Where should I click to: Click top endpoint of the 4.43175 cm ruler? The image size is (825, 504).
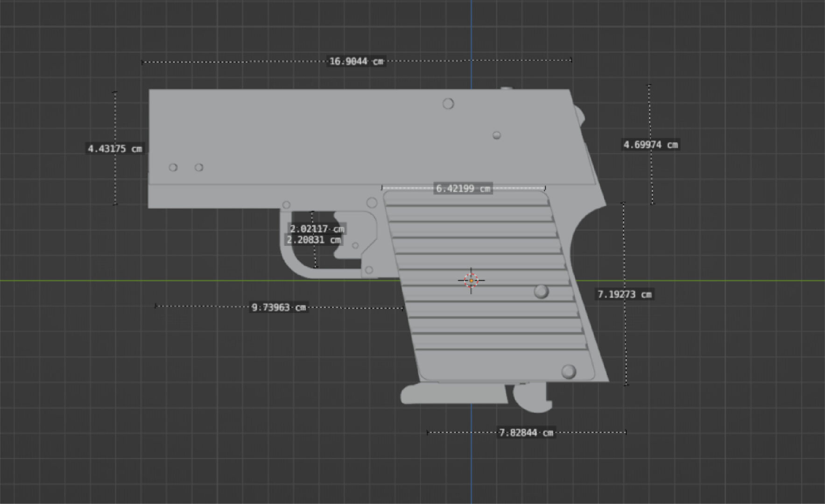(115, 92)
